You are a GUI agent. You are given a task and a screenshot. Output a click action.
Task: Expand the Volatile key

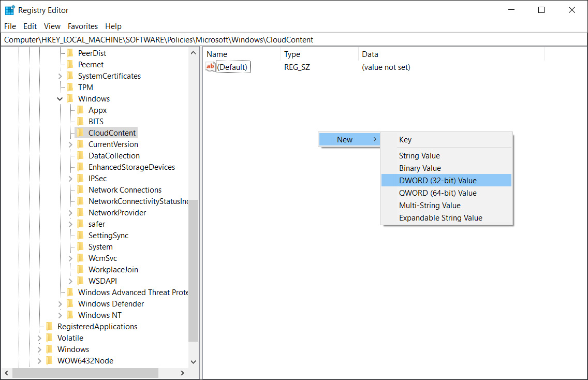[39, 338]
